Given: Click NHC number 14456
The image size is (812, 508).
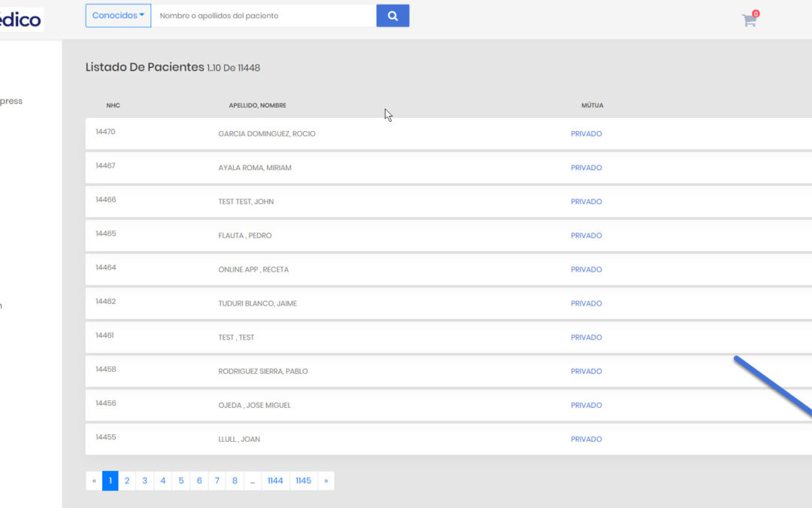Looking at the screenshot, I should click(106, 403).
